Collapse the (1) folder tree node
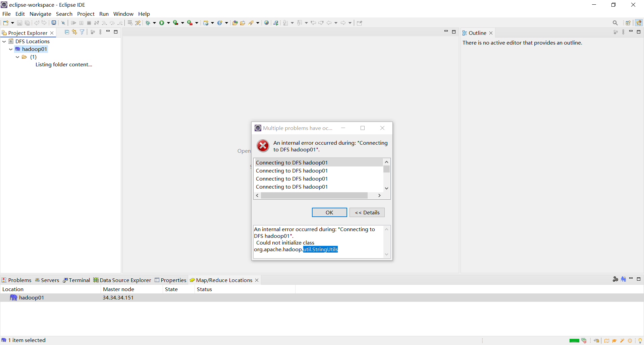The width and height of the screenshot is (644, 345). pos(17,57)
